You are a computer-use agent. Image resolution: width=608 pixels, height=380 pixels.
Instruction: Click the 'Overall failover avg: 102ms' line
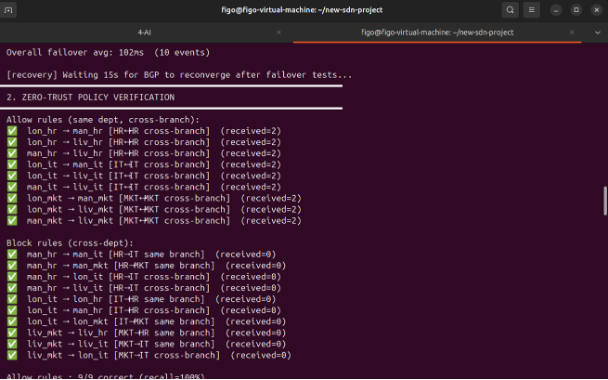(108, 52)
